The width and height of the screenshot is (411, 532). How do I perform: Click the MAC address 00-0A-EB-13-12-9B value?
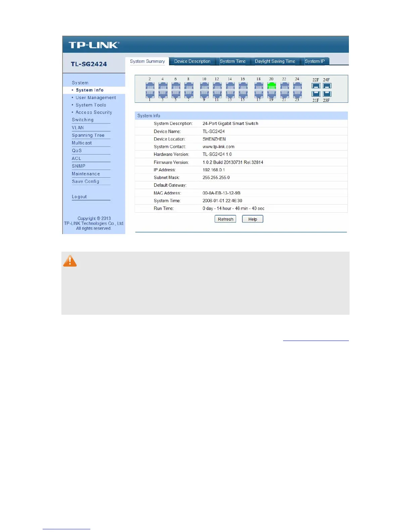[x=221, y=193]
